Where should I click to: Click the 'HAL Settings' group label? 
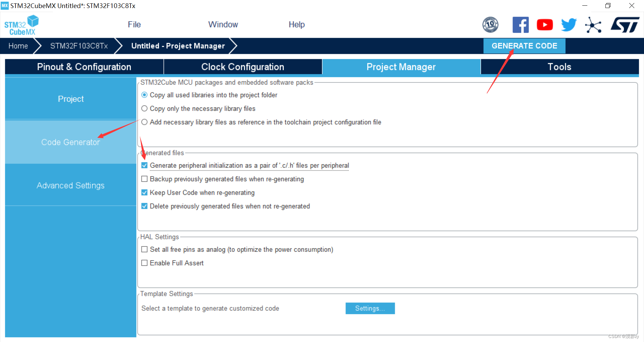[x=160, y=237]
